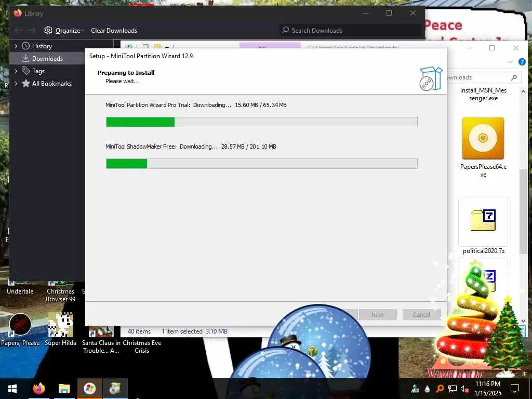Viewport: 532px width, 399px height.
Task: Click the muted volume tray icon
Action: 464,389
